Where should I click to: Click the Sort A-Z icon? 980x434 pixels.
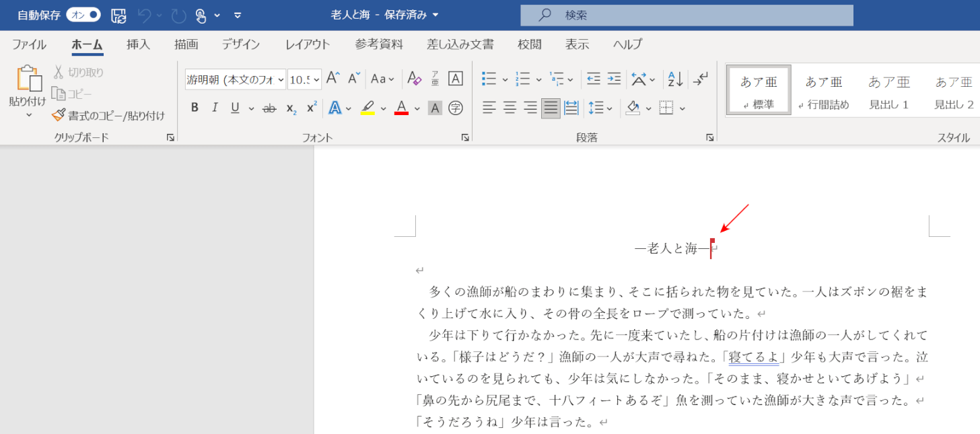[x=674, y=79]
